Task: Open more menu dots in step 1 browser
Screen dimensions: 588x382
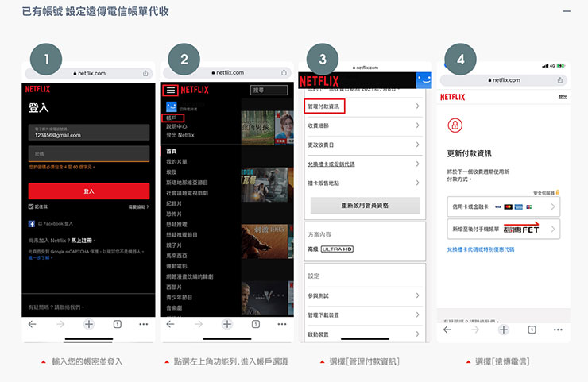Action: pos(144,324)
